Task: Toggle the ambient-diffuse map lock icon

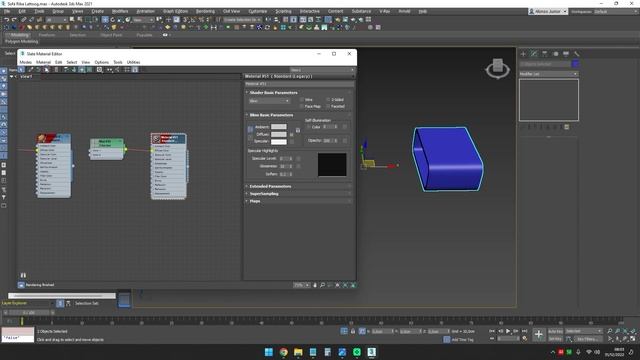Action: (x=298, y=130)
